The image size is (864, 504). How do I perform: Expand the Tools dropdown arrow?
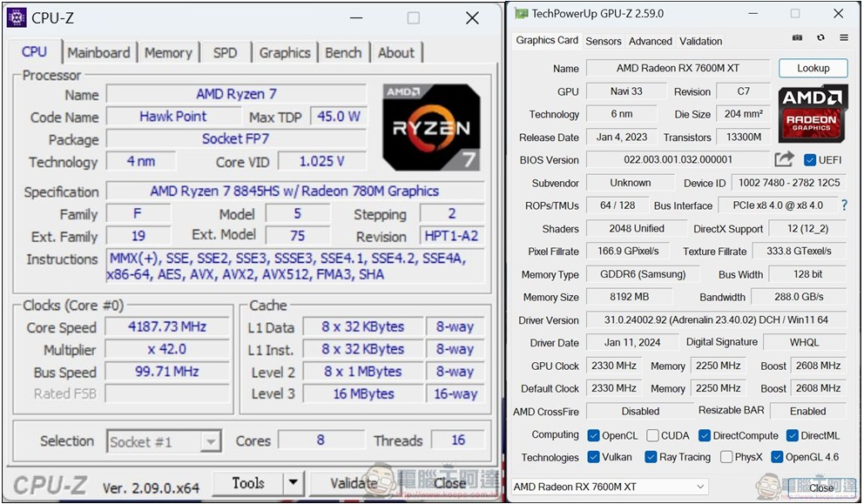(294, 483)
